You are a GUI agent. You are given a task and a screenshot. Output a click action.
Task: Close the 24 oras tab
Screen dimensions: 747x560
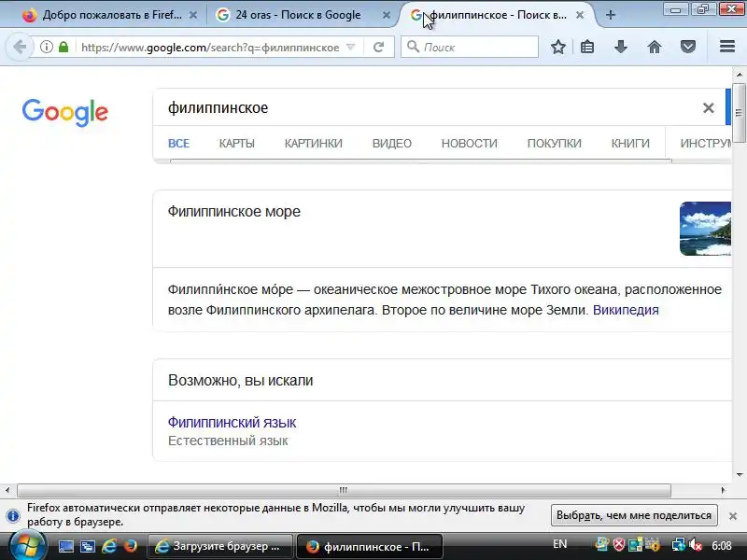pos(387,15)
